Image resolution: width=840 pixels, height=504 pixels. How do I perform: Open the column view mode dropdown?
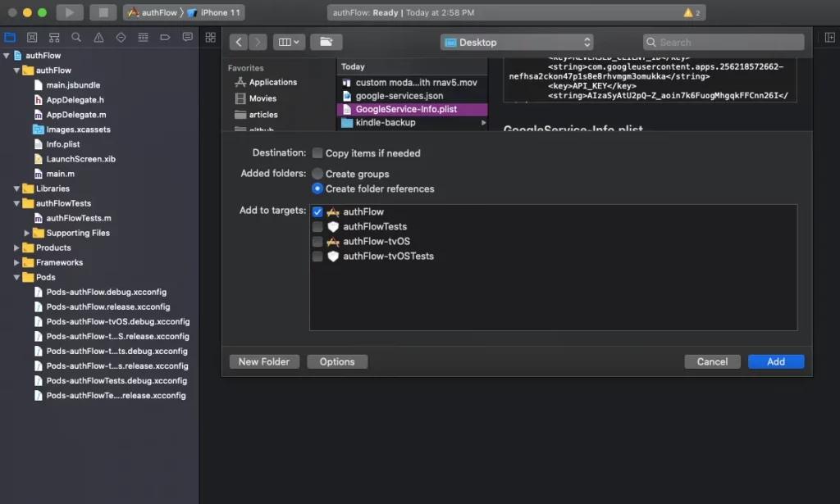pos(289,42)
